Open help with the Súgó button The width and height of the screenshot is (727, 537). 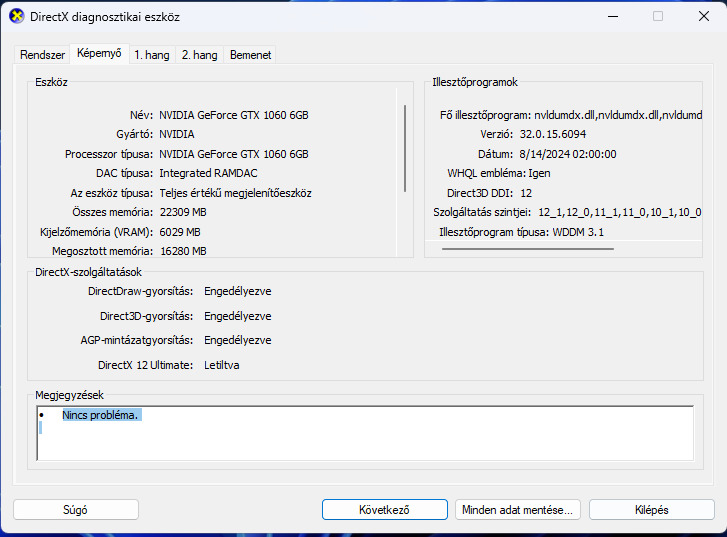76,510
